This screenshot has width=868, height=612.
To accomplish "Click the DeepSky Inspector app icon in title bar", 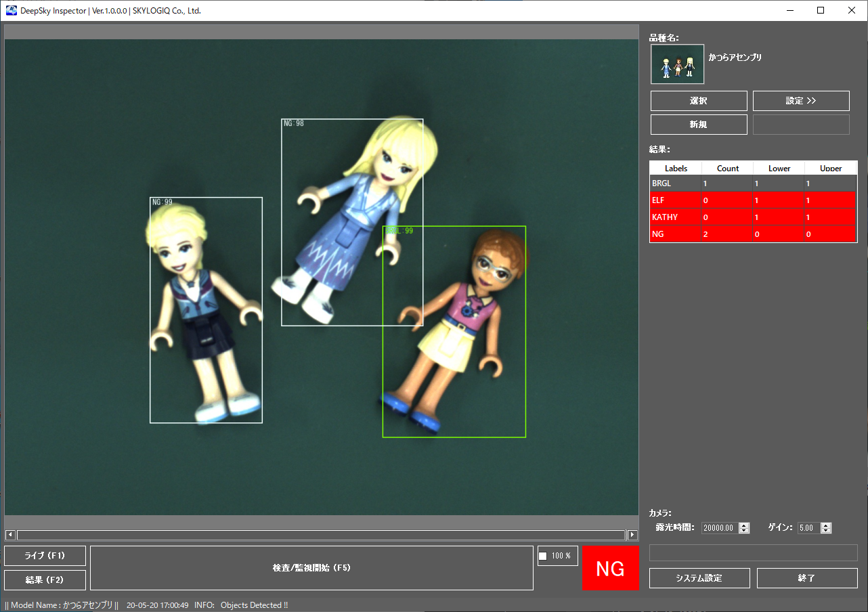I will click(11, 10).
